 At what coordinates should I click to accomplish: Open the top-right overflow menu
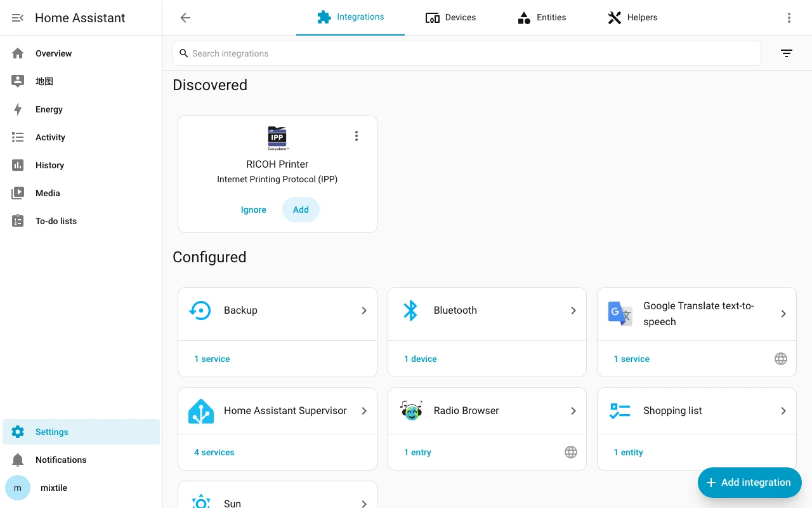click(789, 18)
